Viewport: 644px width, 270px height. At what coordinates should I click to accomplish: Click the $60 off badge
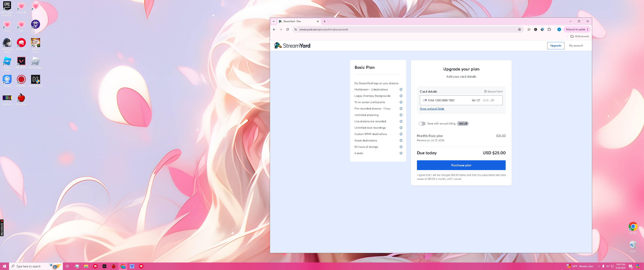(463, 124)
